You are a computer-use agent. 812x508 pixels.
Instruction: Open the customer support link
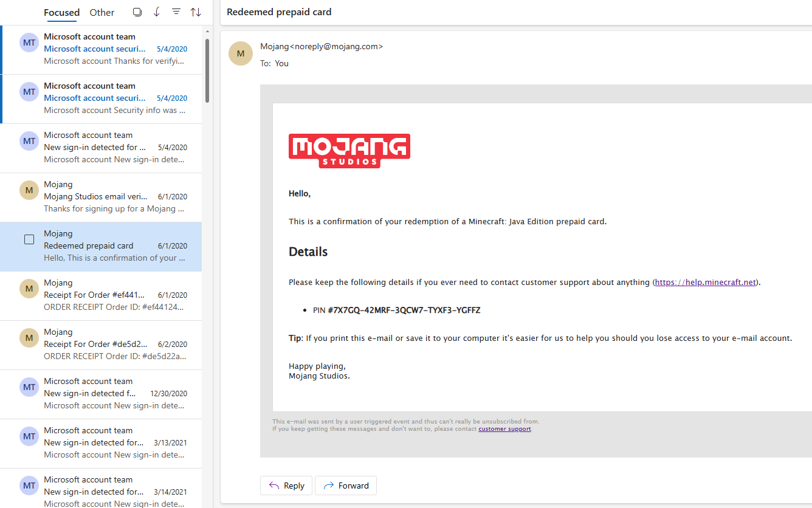[504, 429]
